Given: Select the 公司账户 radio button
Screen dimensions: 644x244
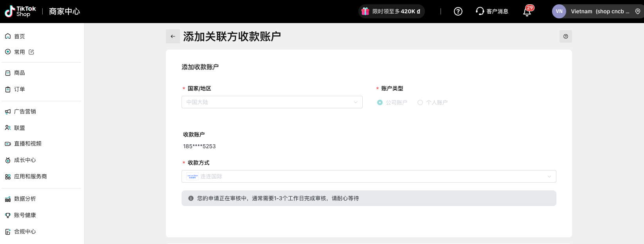Looking at the screenshot, I should tap(380, 102).
